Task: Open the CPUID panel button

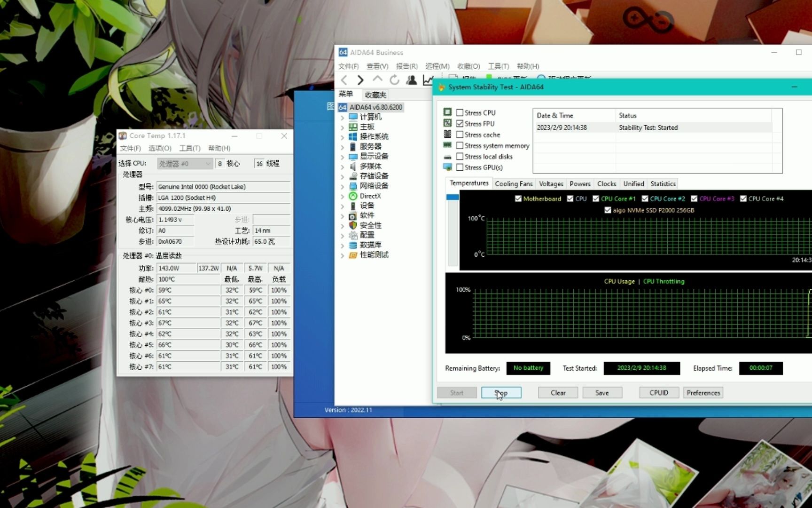Action: pos(659,393)
